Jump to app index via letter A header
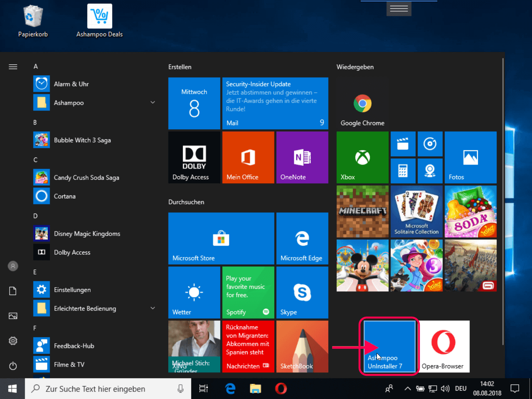Screen dimensions: 532x399 coord(36,66)
